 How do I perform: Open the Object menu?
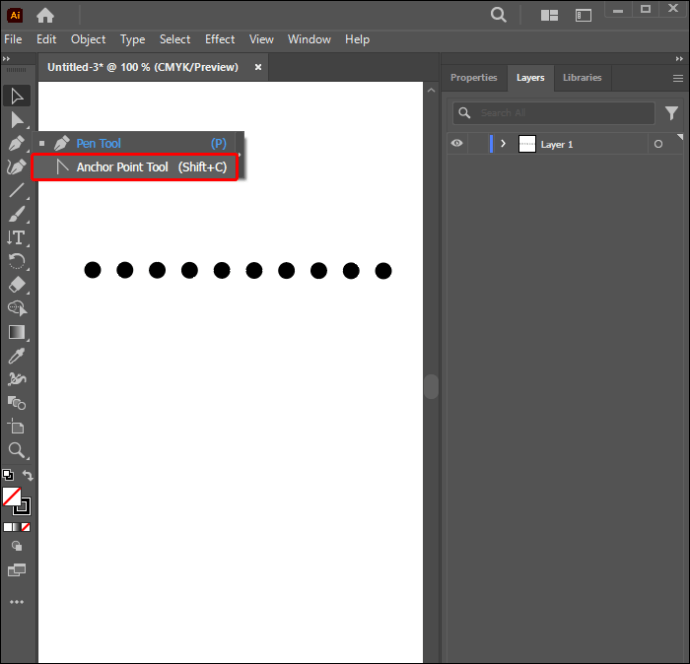(x=88, y=40)
